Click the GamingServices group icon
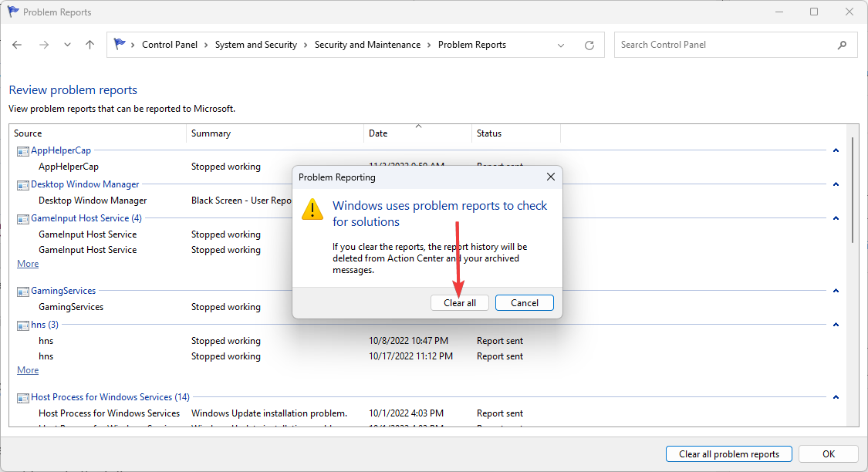This screenshot has height=472, width=868. point(22,292)
